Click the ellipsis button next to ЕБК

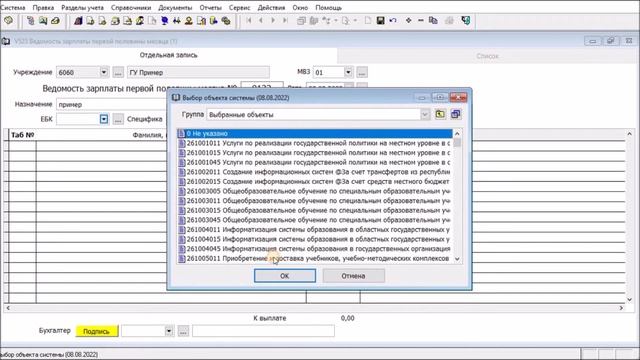(118, 119)
